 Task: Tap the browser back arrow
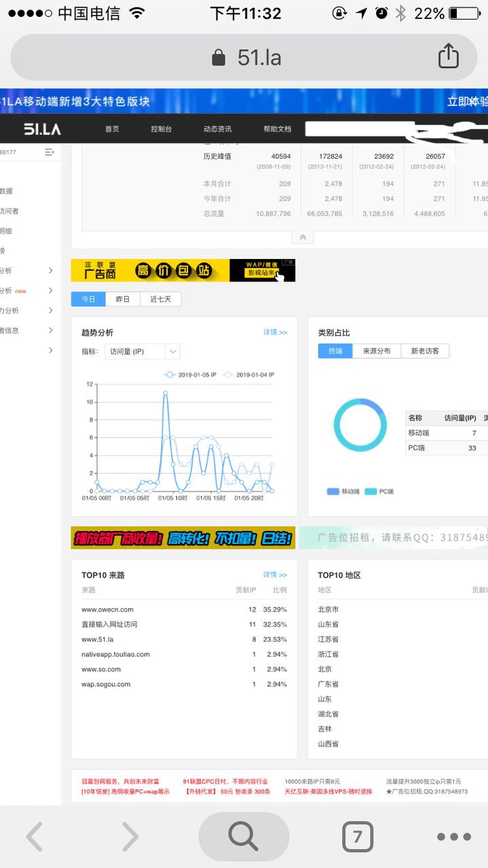click(35, 837)
